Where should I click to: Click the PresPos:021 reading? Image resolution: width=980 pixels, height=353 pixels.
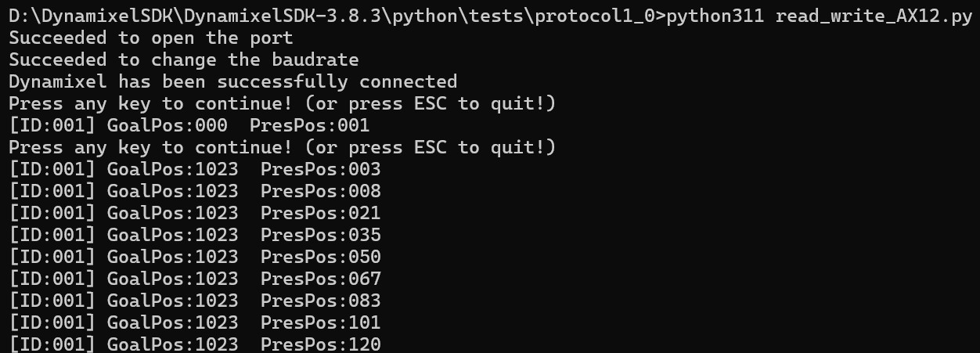321,213
